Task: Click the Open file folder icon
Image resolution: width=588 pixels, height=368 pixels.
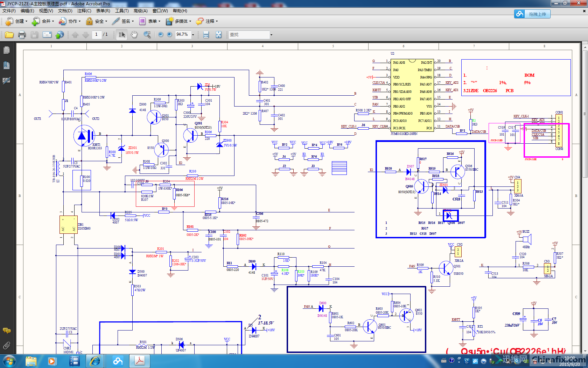Action: point(9,35)
